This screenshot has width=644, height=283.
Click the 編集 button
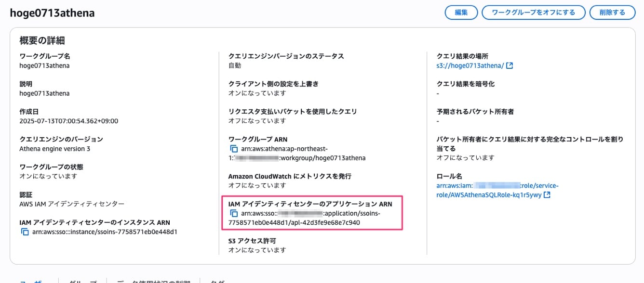pos(461,13)
